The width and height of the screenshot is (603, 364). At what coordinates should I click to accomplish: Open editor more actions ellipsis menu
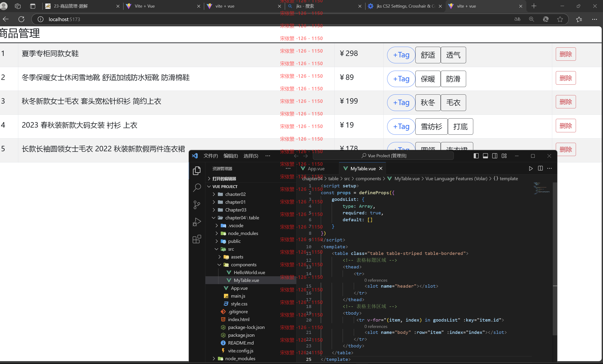550,168
